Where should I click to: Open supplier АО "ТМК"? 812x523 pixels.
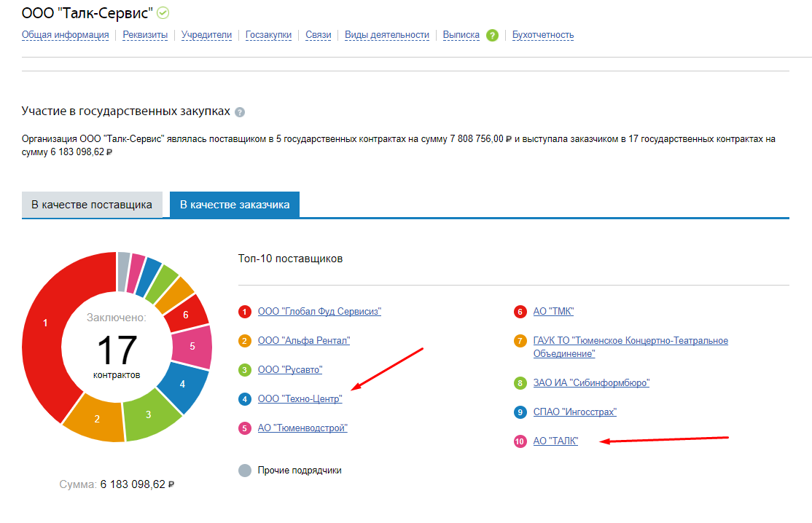click(x=553, y=312)
